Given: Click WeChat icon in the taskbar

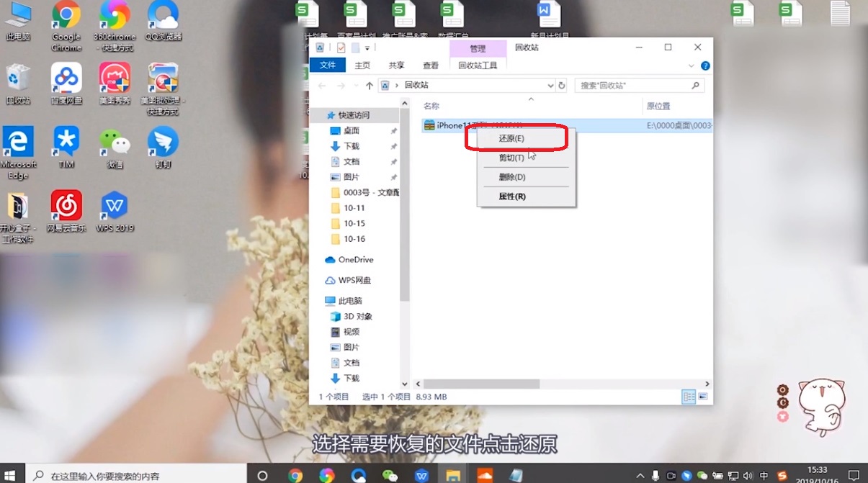Looking at the screenshot, I should (390, 475).
